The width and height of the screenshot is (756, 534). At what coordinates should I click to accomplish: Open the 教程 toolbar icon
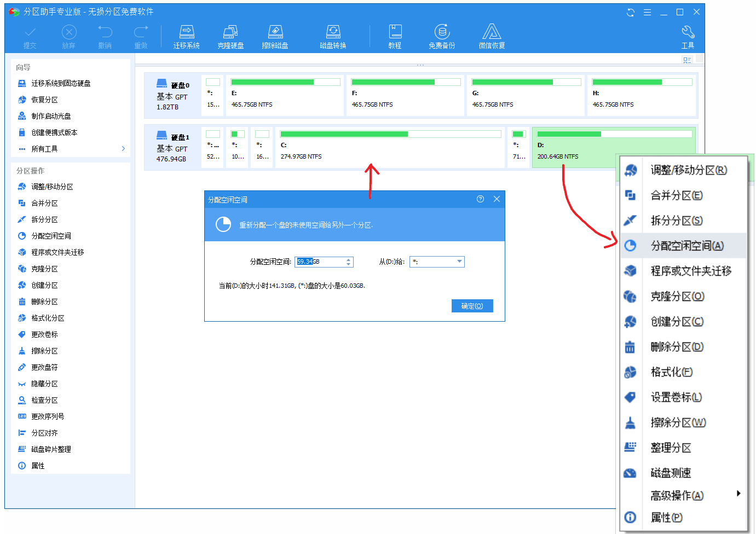click(395, 37)
